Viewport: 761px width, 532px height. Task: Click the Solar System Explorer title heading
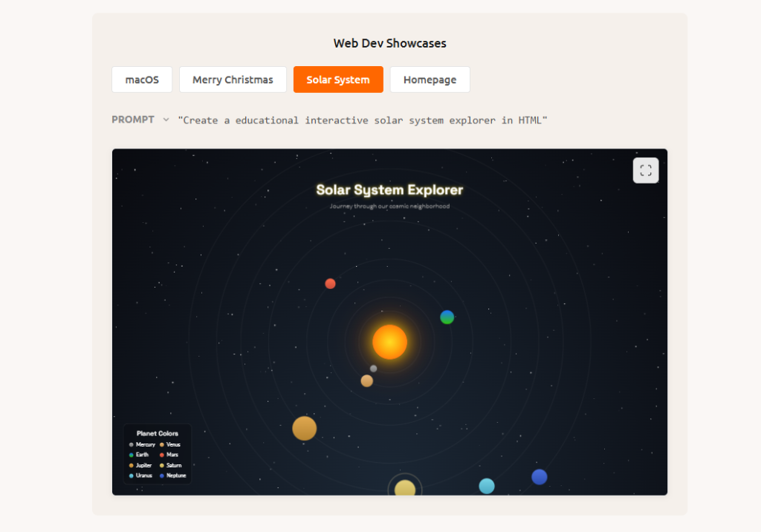(x=389, y=190)
